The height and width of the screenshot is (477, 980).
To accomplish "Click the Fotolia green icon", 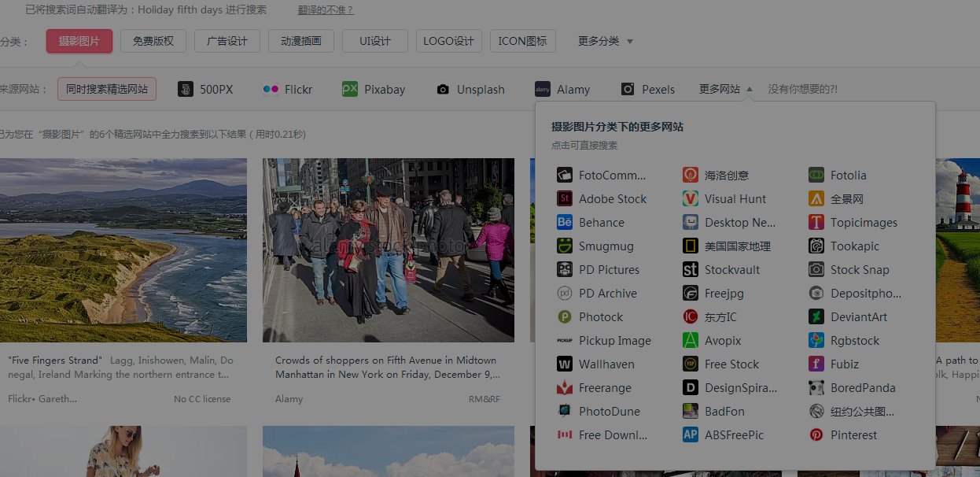I will (x=816, y=175).
